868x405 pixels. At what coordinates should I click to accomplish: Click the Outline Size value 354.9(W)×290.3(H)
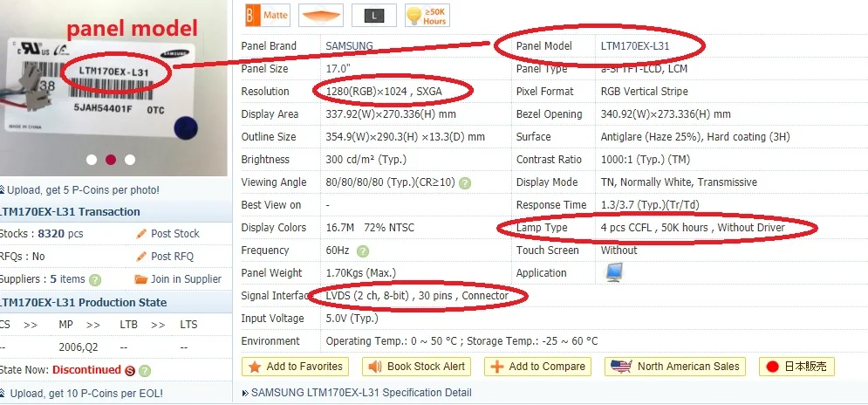(406, 137)
